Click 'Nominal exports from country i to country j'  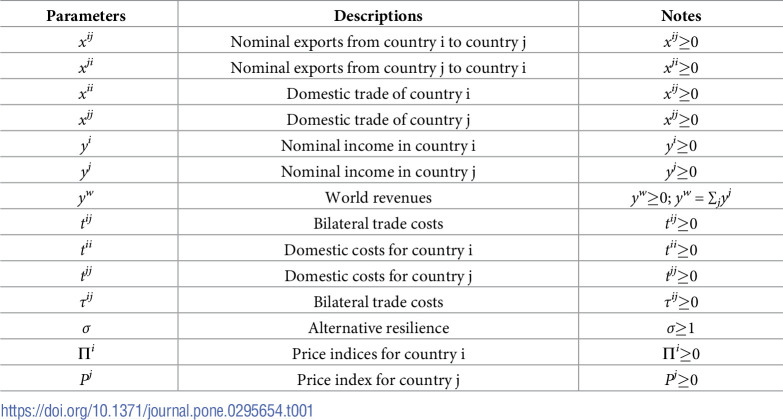[378, 42]
